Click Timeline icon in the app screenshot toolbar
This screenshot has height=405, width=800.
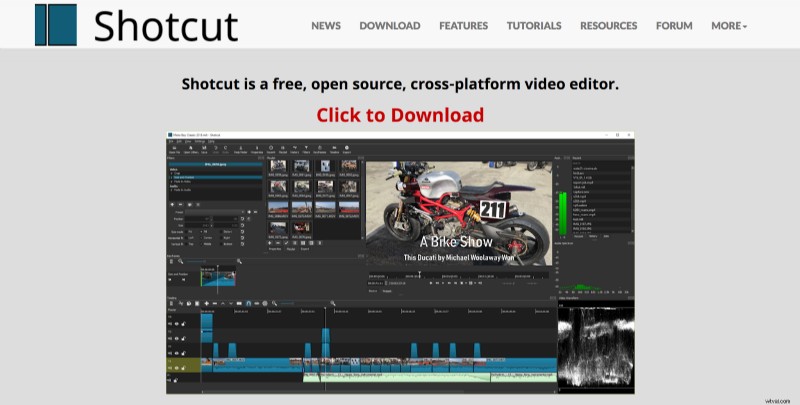[x=334, y=149]
